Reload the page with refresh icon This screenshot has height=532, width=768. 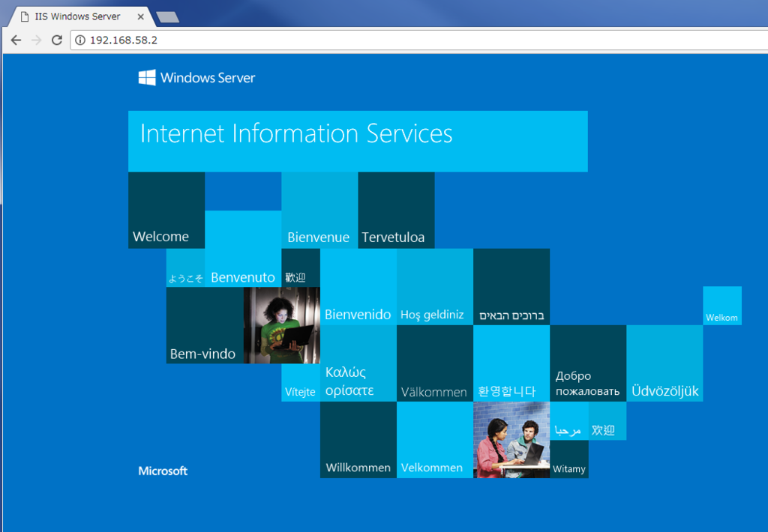(57, 40)
